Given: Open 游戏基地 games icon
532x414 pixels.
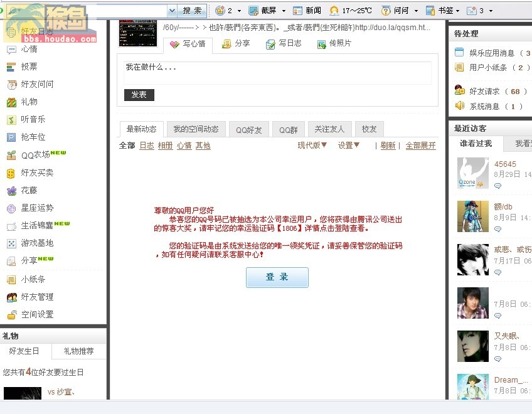Looking at the screenshot, I should click(x=11, y=243).
